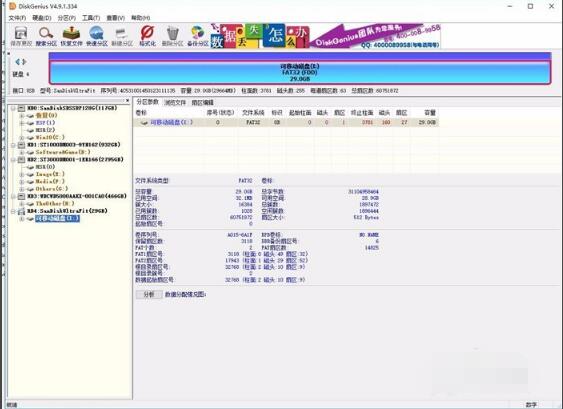Select the FAT32 removable disk partition bar
563x409 pixels.
point(300,73)
